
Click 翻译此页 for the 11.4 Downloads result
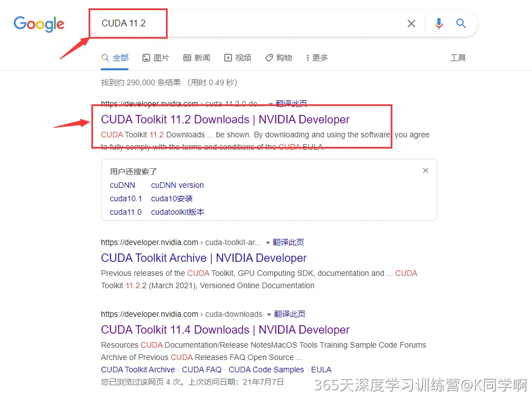(x=290, y=314)
